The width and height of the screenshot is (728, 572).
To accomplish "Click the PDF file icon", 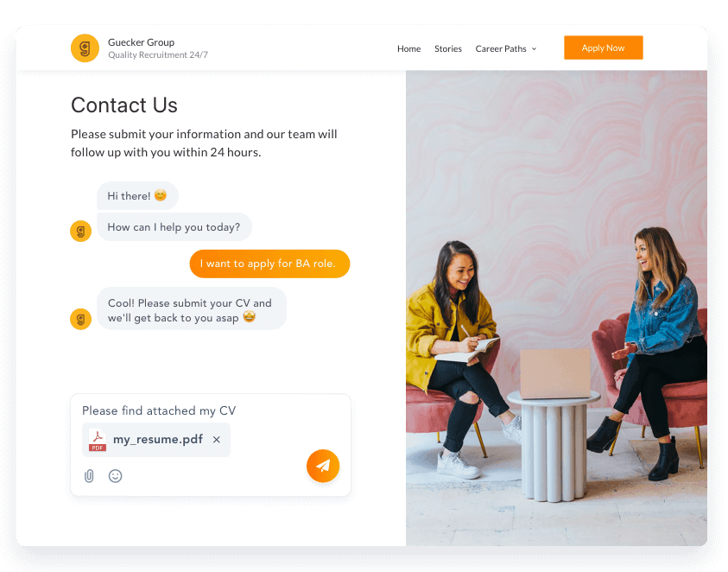I will tap(98, 440).
